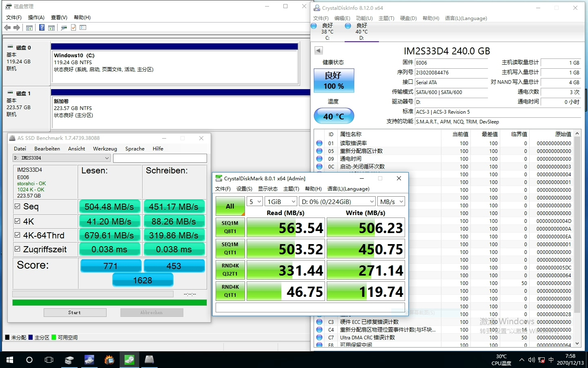Open the 功能(U) menu in CrystalDiskInfo
Screen dimensions: 588x368
click(x=364, y=18)
